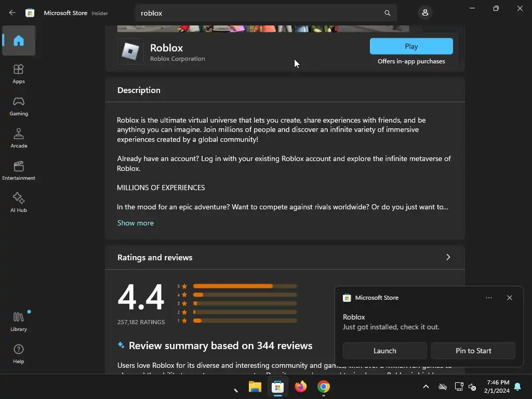Select the 5 star rating bar
The width and height of the screenshot is (532, 399).
(x=245, y=286)
